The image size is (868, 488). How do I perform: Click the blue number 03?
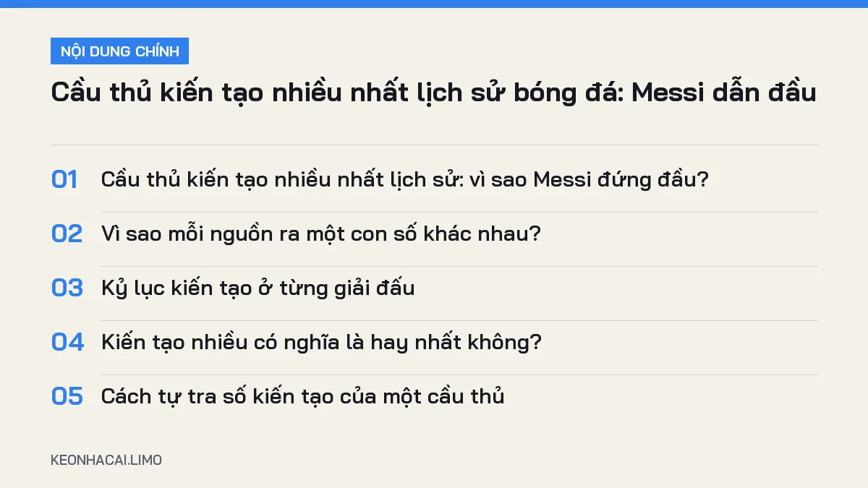[x=67, y=288]
